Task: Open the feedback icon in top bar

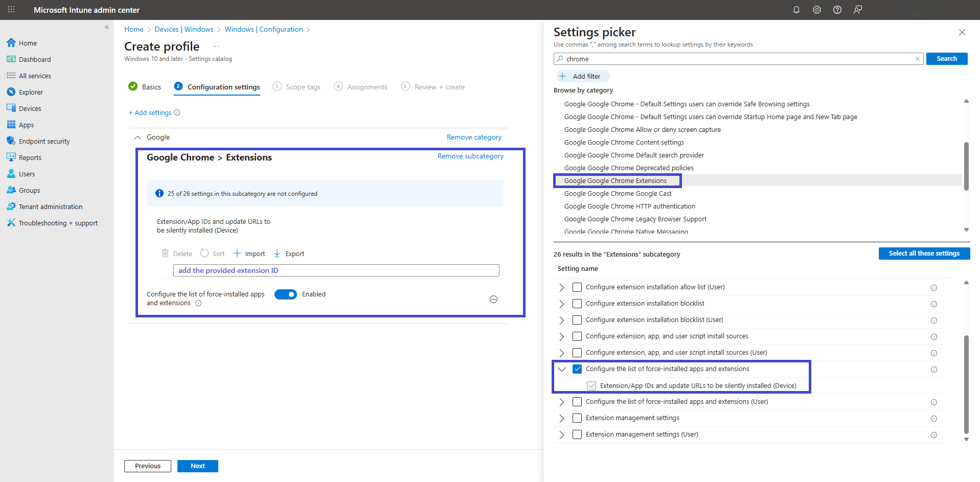Action: [x=857, y=10]
